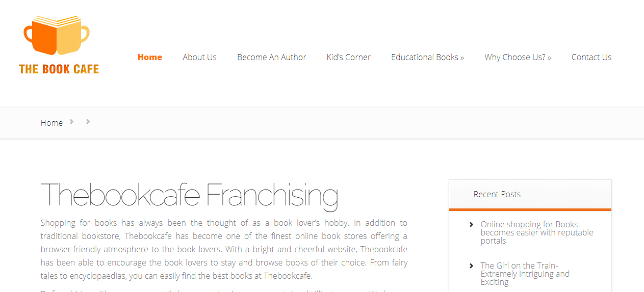Visit Kid's Corner section
This screenshot has height=292, width=644.
[349, 57]
